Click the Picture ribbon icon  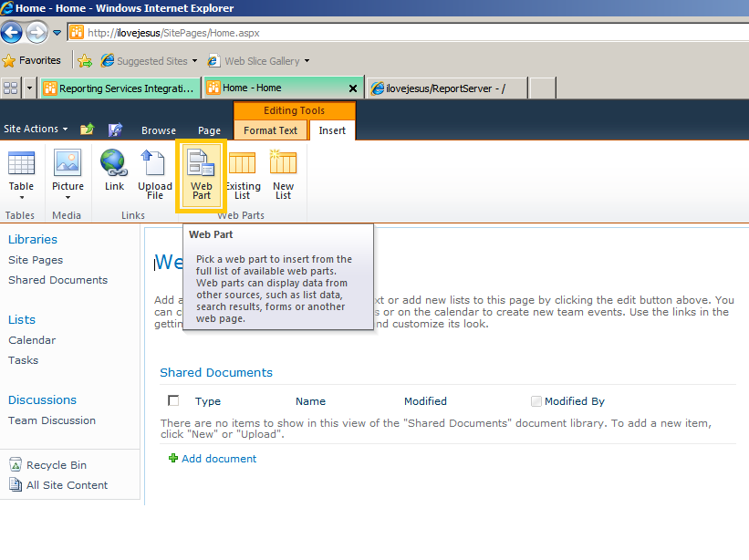[68, 162]
